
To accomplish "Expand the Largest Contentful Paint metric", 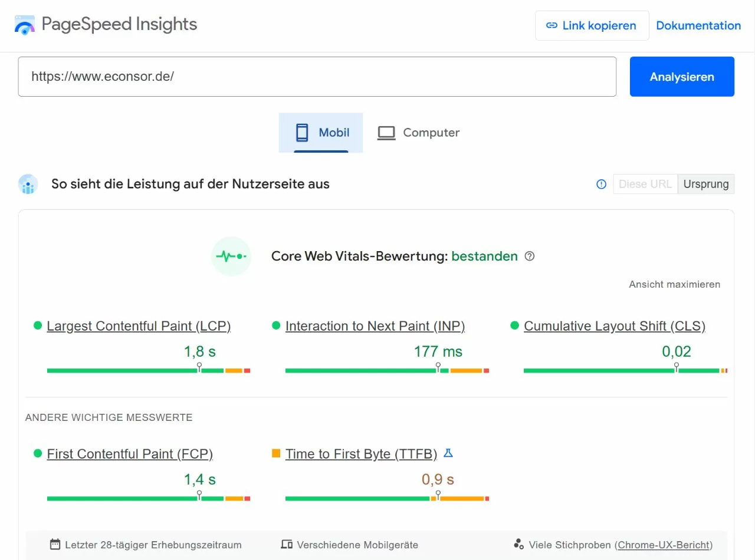I will click(x=139, y=325).
